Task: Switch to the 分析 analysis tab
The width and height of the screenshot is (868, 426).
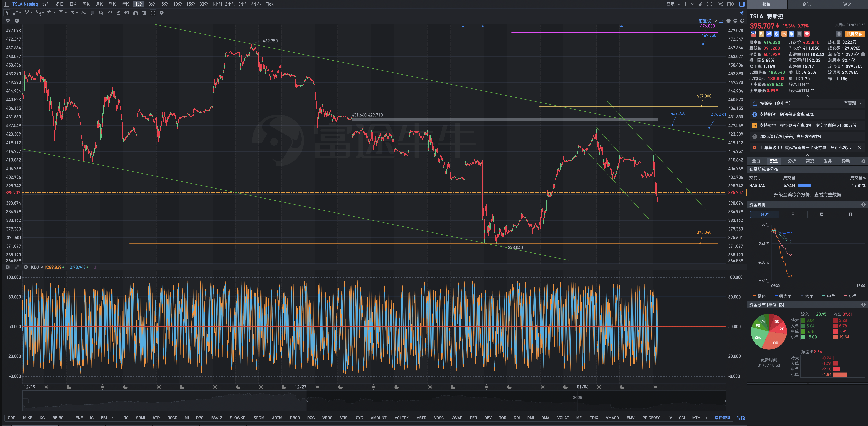Action: [x=792, y=161]
